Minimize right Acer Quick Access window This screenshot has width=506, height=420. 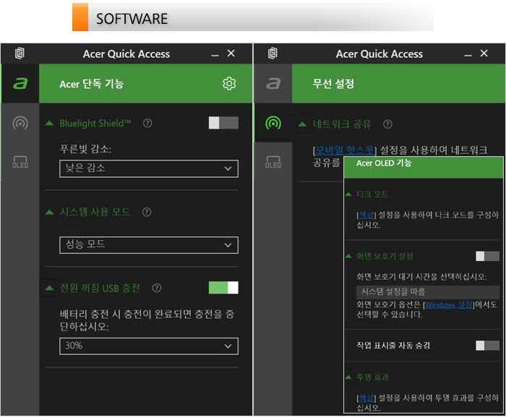pos(468,55)
